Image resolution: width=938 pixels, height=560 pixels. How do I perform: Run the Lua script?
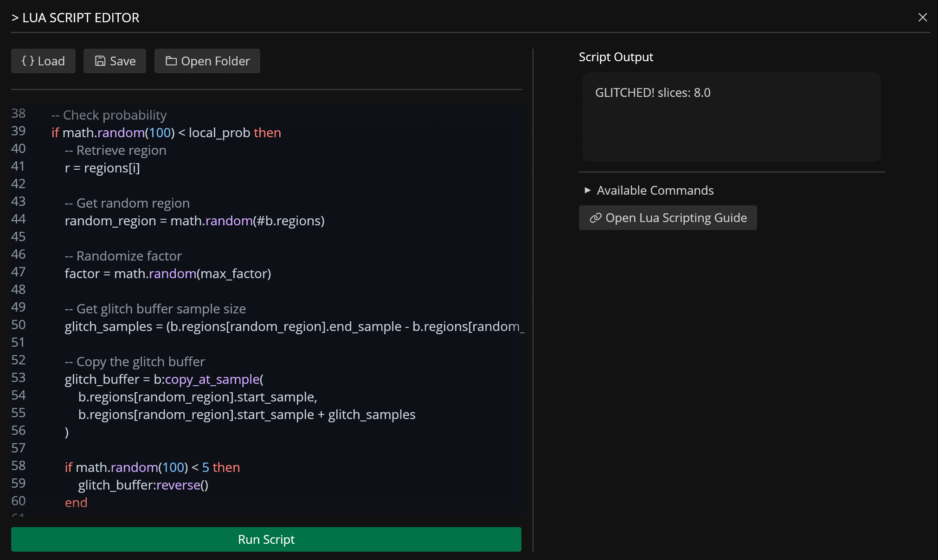(x=266, y=539)
